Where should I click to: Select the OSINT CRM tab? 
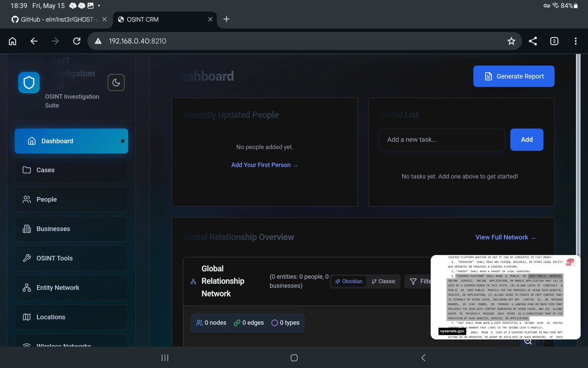click(165, 19)
